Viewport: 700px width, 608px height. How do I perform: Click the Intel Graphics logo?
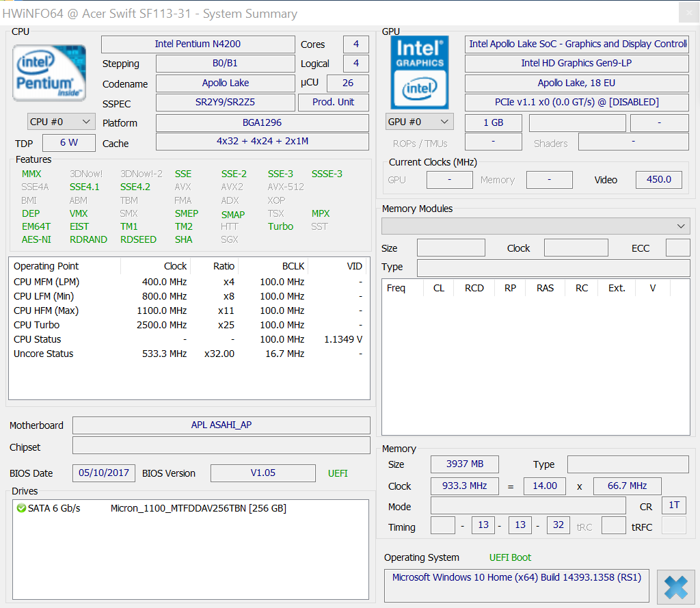420,72
